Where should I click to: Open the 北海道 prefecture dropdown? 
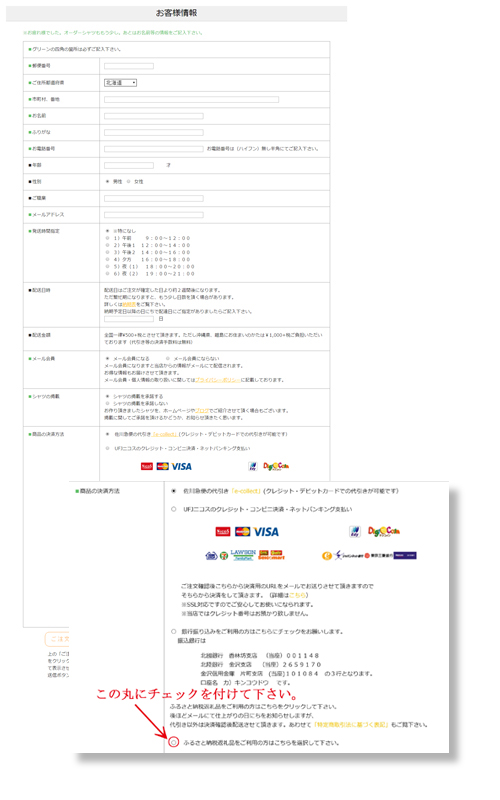[121, 82]
